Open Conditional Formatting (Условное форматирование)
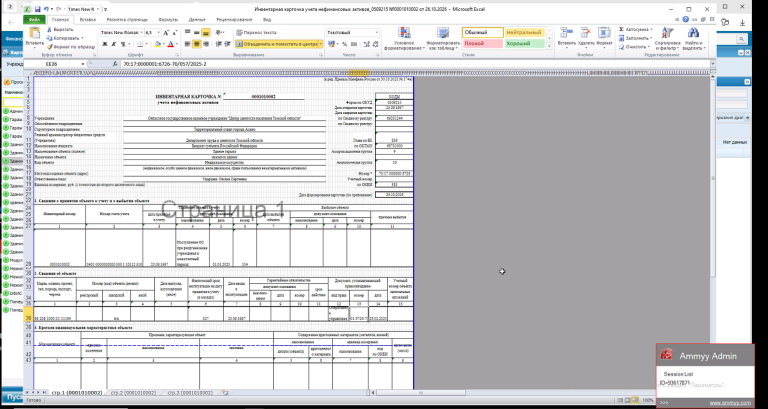The image size is (768, 409). pos(404,39)
